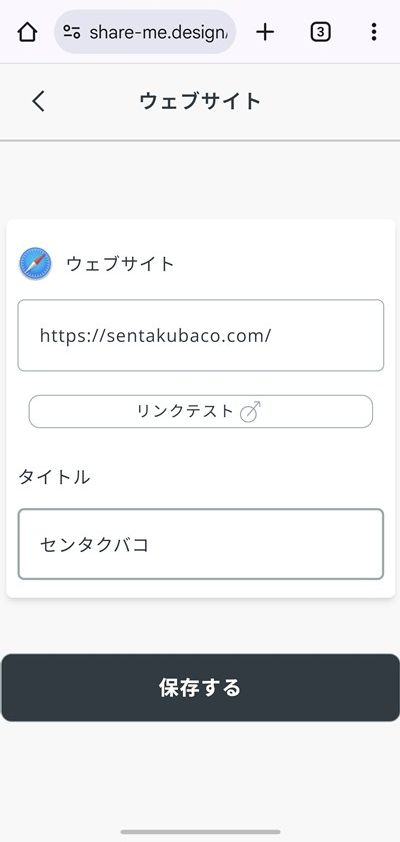
Task: Click the Safari compass website icon
Action: tap(35, 264)
